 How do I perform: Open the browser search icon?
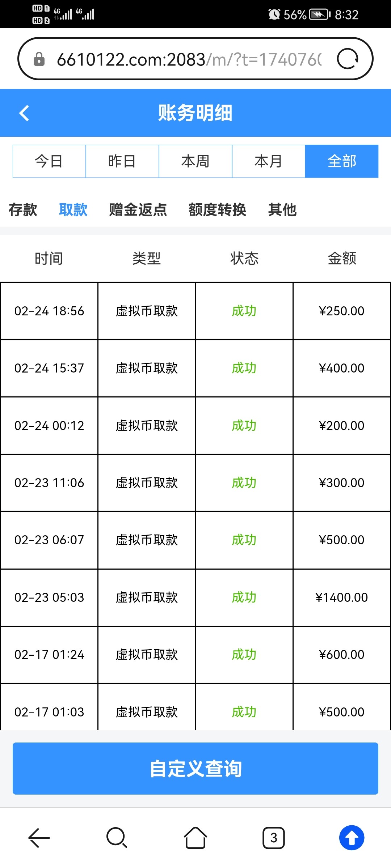point(117,838)
